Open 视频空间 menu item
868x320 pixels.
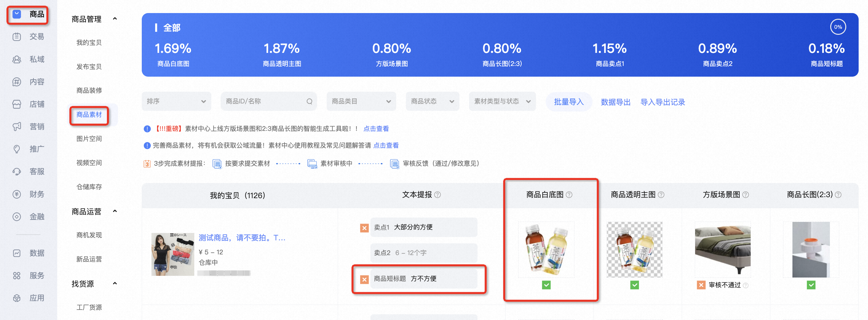[x=89, y=163]
